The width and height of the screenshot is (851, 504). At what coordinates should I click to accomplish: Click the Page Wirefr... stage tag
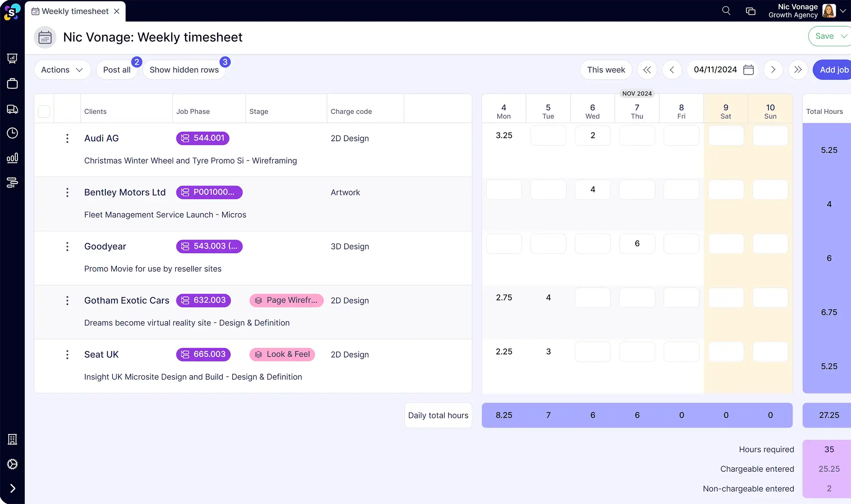pyautogui.click(x=286, y=300)
